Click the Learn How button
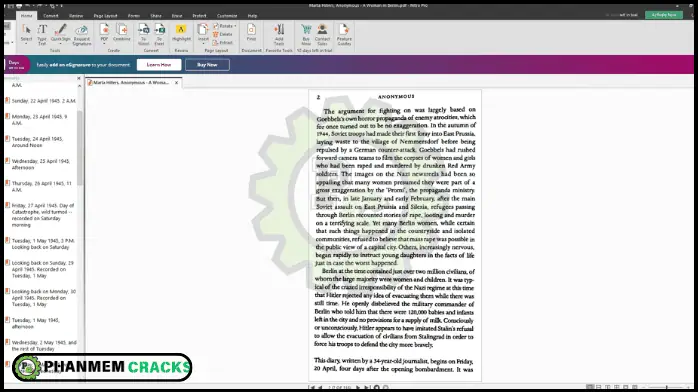Screen dimensions: 698x392 tap(159, 65)
